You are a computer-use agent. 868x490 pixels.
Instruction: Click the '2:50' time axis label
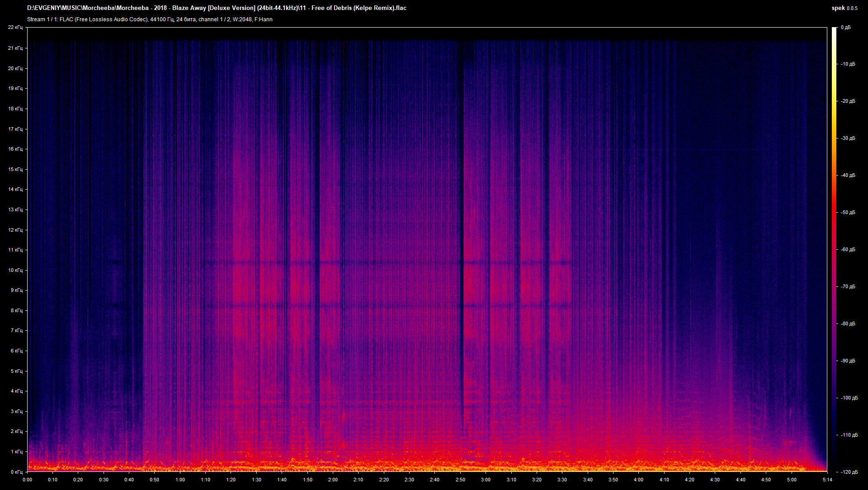[460, 480]
